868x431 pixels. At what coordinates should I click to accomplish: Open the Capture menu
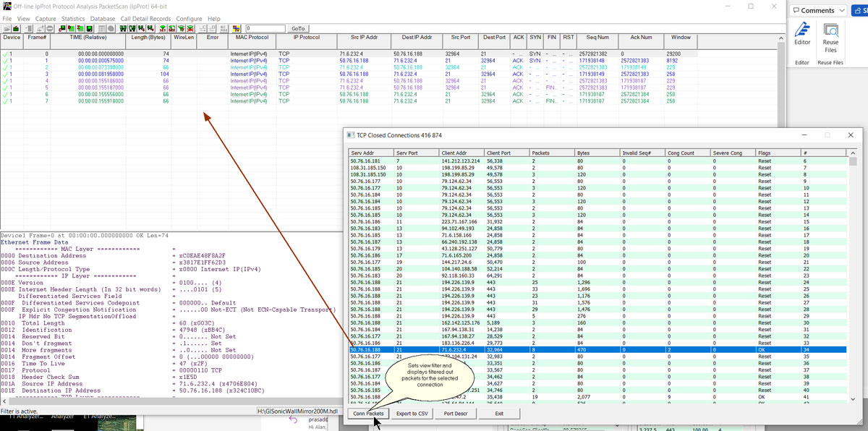(x=46, y=18)
